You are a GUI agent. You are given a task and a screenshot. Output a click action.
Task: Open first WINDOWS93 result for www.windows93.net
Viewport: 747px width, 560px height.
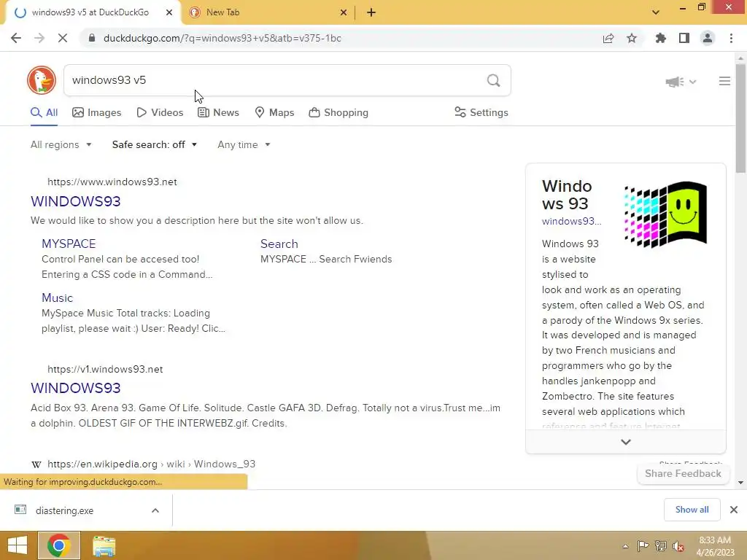75,201
